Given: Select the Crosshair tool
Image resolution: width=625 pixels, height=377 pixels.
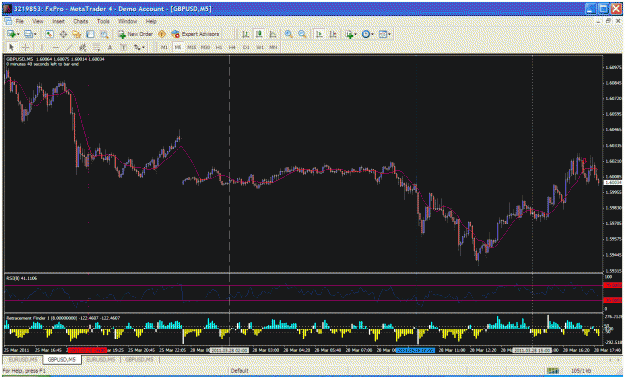Looking at the screenshot, I should (25, 47).
